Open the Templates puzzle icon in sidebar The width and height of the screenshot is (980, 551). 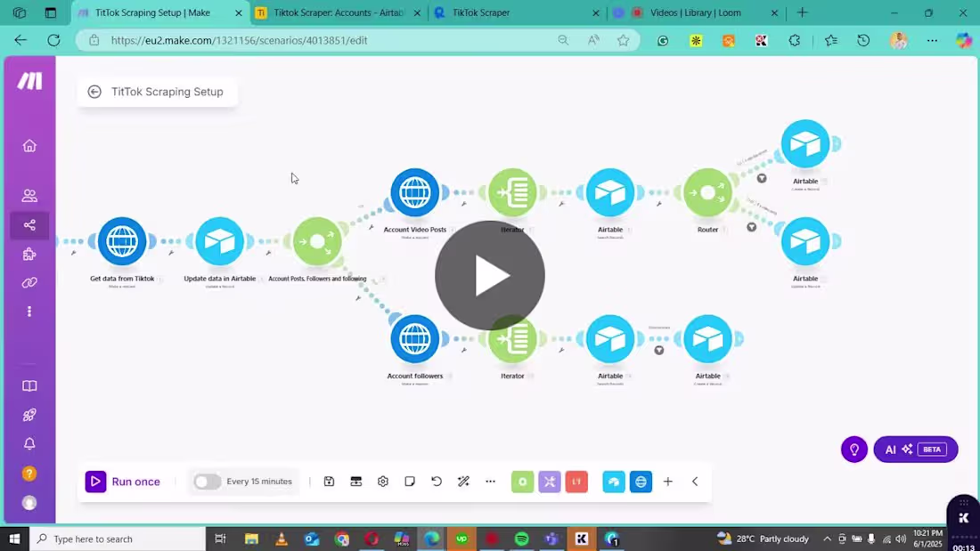tap(29, 254)
